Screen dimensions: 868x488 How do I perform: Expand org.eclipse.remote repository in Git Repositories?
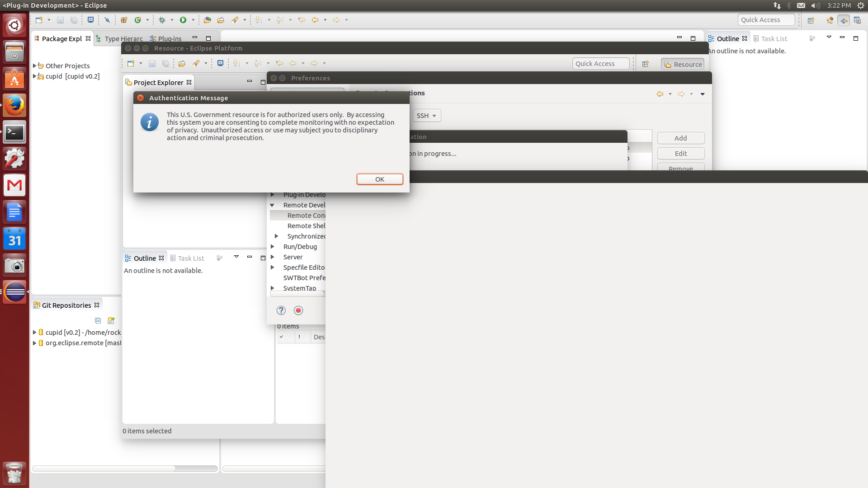[34, 343]
